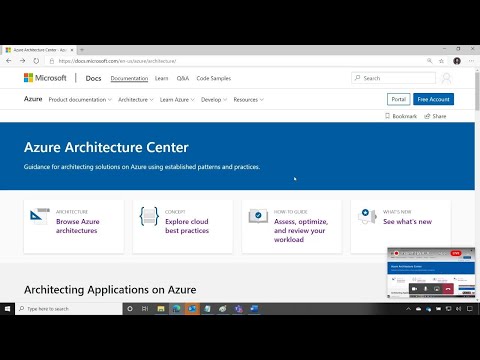Click the LIVE badge in the overlay window
Screen dimensions: 480x360
(456, 253)
